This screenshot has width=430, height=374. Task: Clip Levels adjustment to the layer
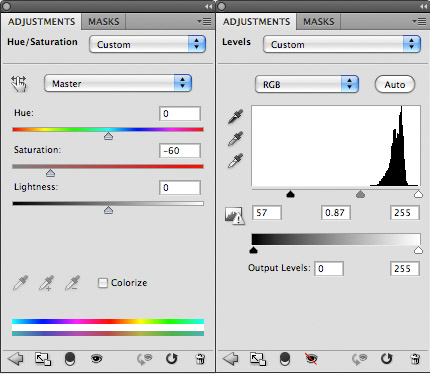pos(285,359)
